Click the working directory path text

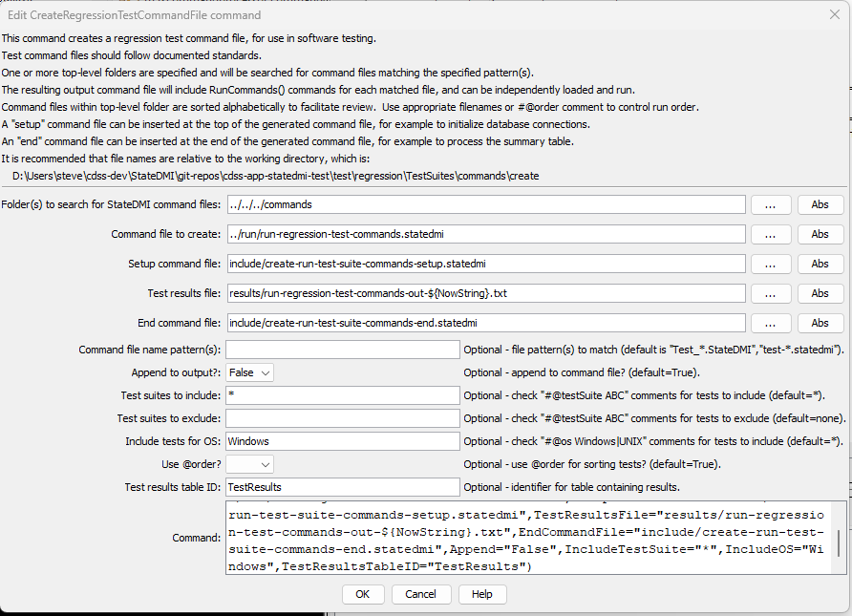coord(275,176)
